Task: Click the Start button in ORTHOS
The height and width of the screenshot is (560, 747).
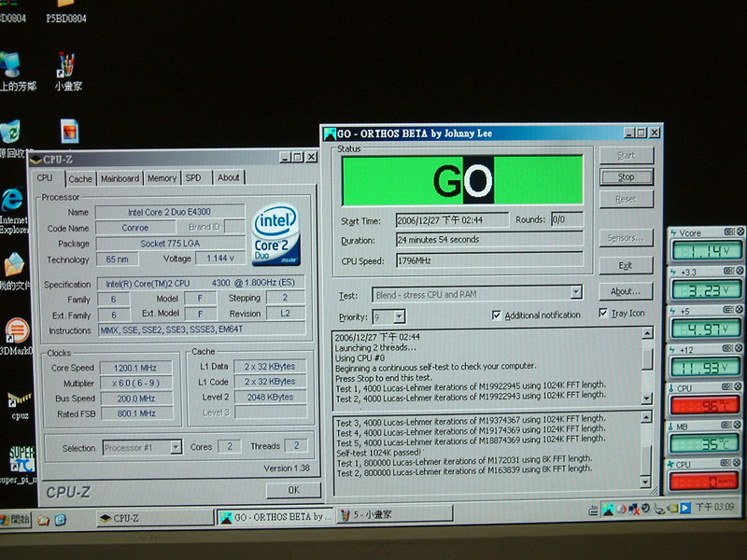Action: pyautogui.click(x=627, y=155)
